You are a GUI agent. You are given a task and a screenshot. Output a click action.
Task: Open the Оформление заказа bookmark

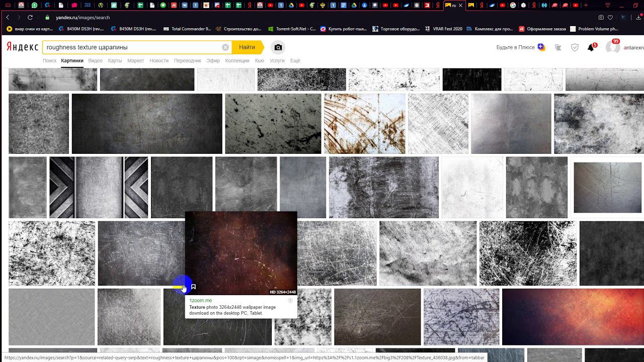point(542,29)
